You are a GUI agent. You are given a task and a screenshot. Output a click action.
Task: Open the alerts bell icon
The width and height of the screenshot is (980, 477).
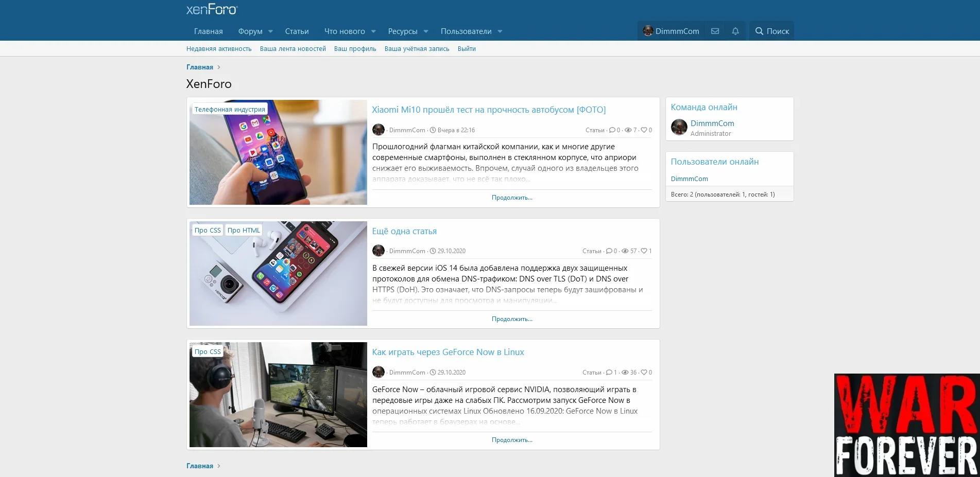[735, 31]
